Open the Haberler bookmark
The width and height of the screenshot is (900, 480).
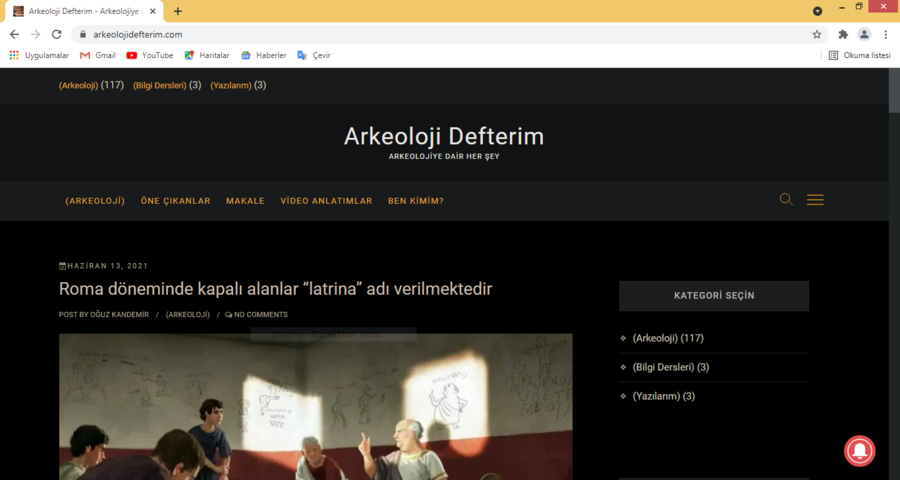(263, 55)
